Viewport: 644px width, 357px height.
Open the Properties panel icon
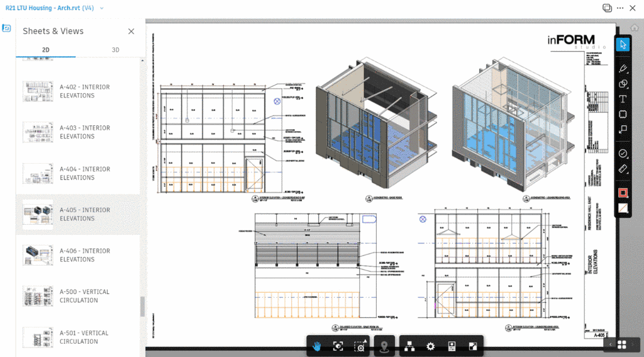[452, 346]
